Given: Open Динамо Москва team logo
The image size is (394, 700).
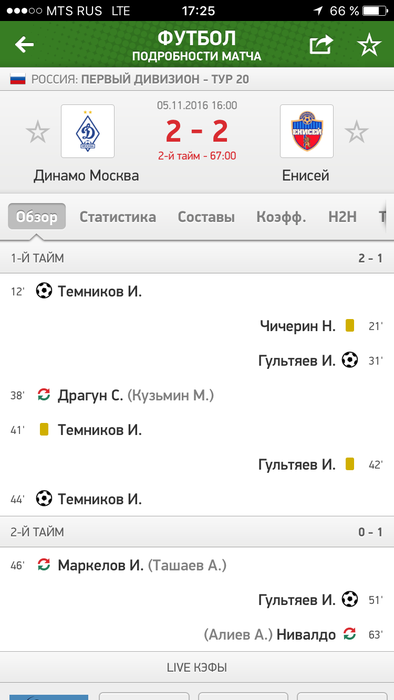Looking at the screenshot, I should [x=88, y=131].
